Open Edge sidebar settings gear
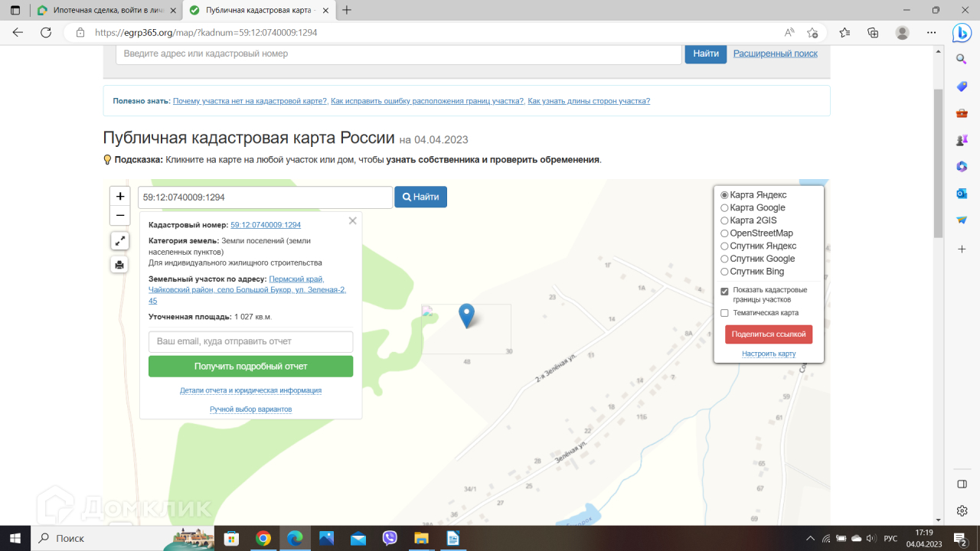Image resolution: width=980 pixels, height=551 pixels. [962, 510]
